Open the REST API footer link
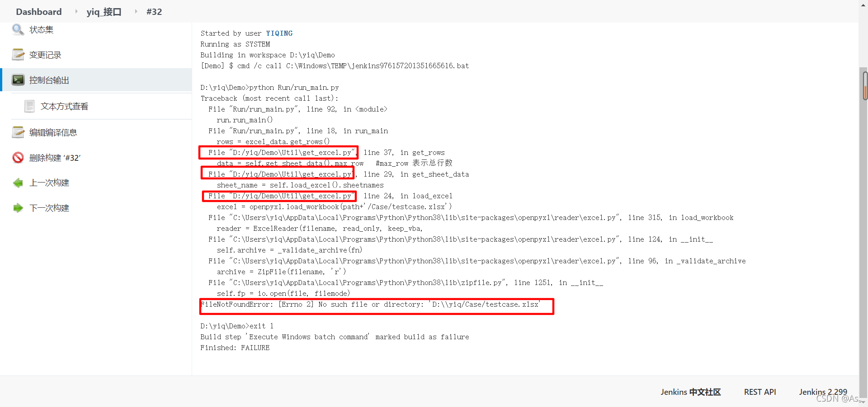 760,392
